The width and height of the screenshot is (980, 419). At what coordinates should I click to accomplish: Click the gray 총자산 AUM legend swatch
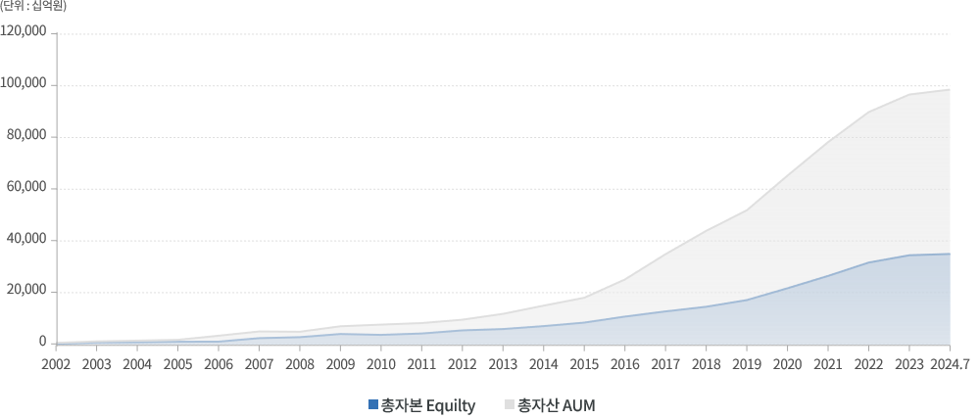point(510,404)
